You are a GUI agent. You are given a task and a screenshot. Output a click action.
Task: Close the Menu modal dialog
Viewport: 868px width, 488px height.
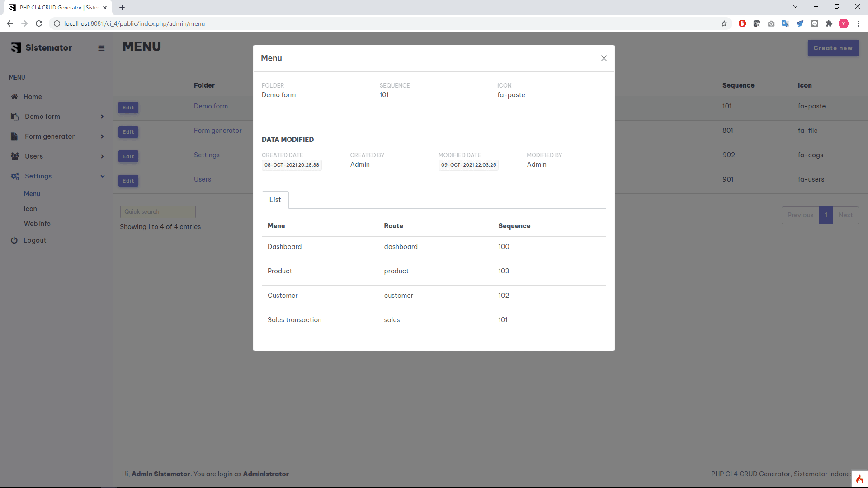coord(604,58)
